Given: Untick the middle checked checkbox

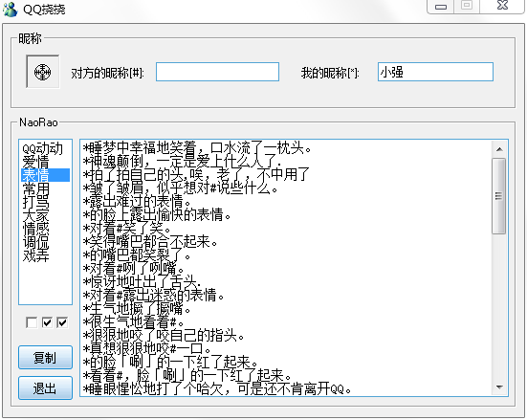Looking at the screenshot, I should tap(47, 322).
